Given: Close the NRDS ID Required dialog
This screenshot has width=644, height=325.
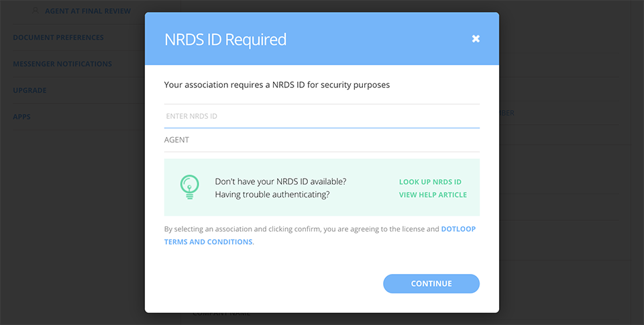Looking at the screenshot, I should [476, 39].
